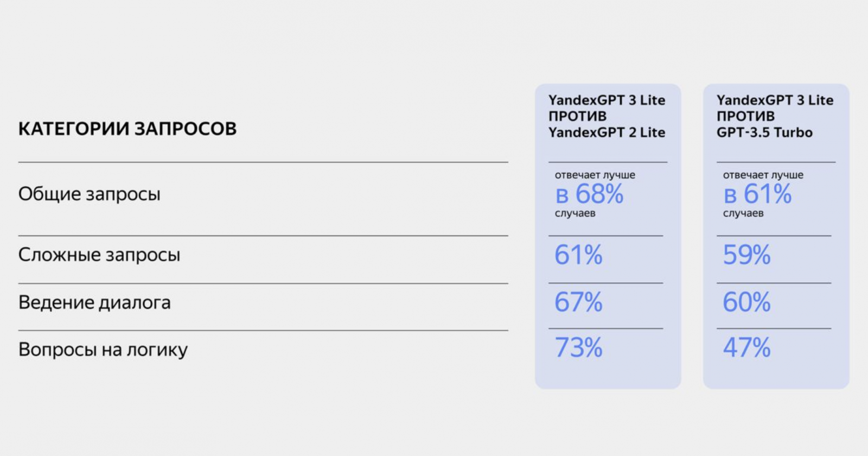
Task: Select 'в 61%' general value versus GPT-3.5 Turbo
Action: pyautogui.click(x=757, y=194)
